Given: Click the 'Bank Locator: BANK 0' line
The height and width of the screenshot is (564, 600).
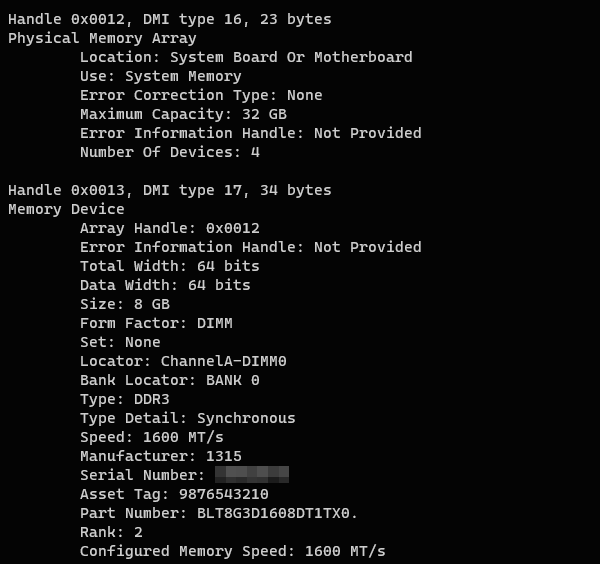Looking at the screenshot, I should coord(169,380).
